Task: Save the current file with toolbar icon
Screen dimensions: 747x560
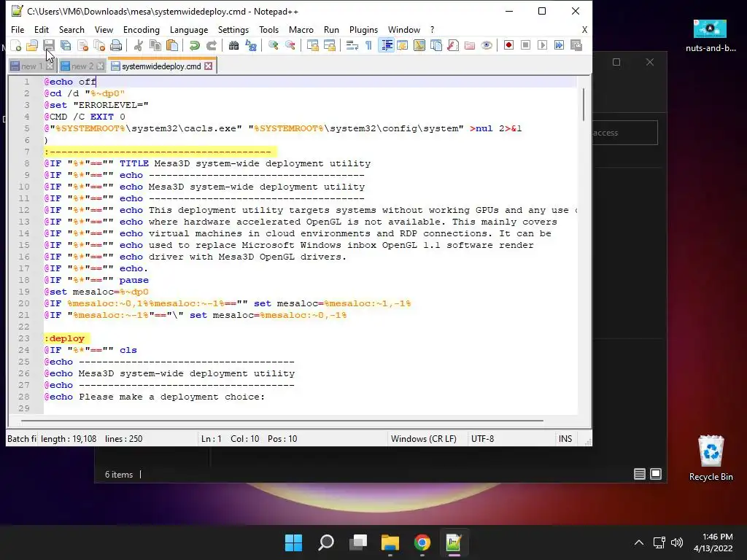Action: 49,45
